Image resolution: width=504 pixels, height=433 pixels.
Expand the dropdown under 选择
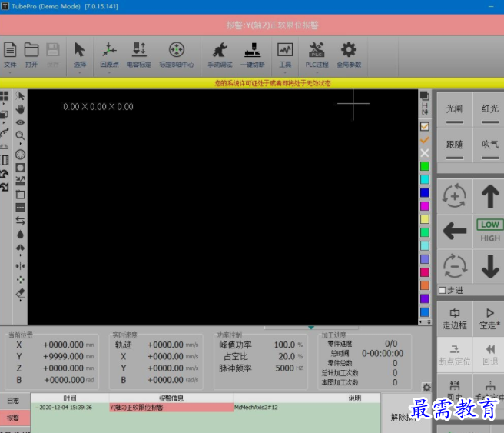pos(79,73)
